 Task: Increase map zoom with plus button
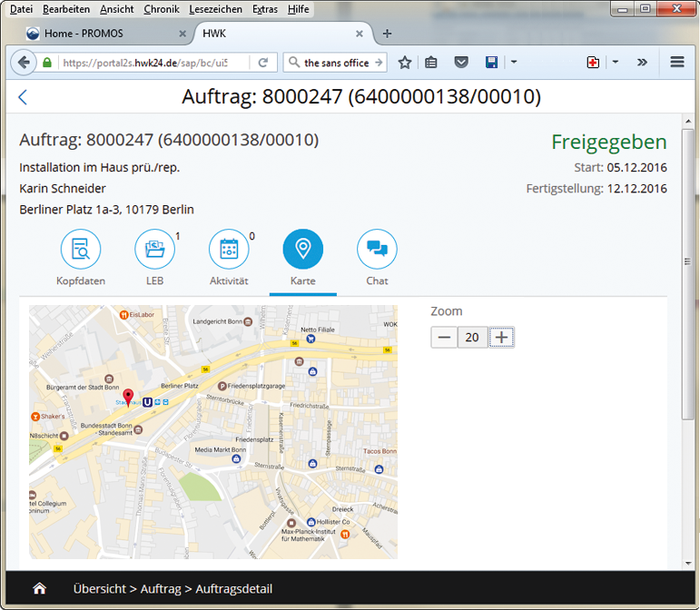point(501,338)
